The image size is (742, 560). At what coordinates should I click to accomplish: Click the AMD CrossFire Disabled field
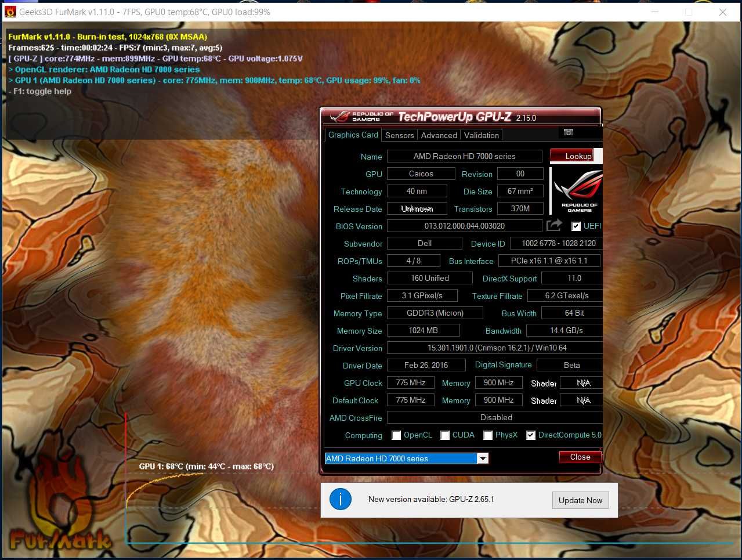pyautogui.click(x=495, y=417)
